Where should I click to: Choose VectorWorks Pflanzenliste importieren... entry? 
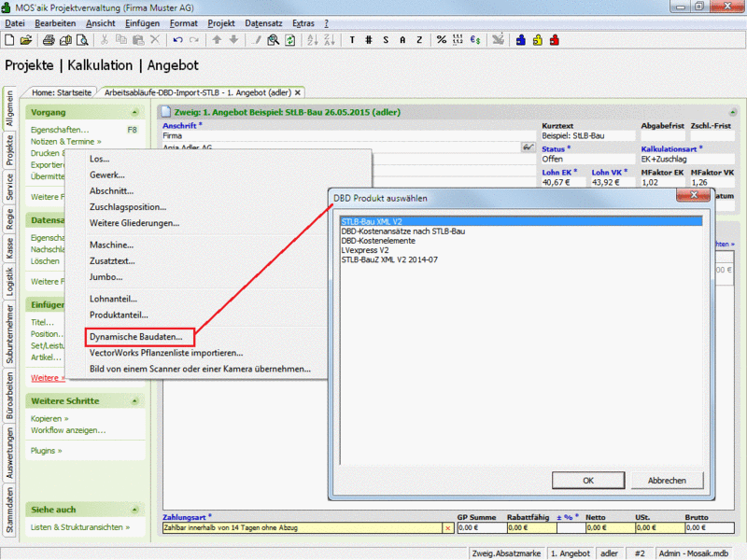tap(166, 353)
